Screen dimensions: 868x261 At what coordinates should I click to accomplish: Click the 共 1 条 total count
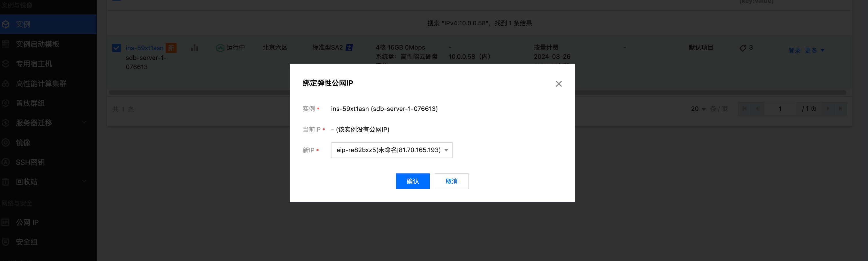click(x=123, y=109)
